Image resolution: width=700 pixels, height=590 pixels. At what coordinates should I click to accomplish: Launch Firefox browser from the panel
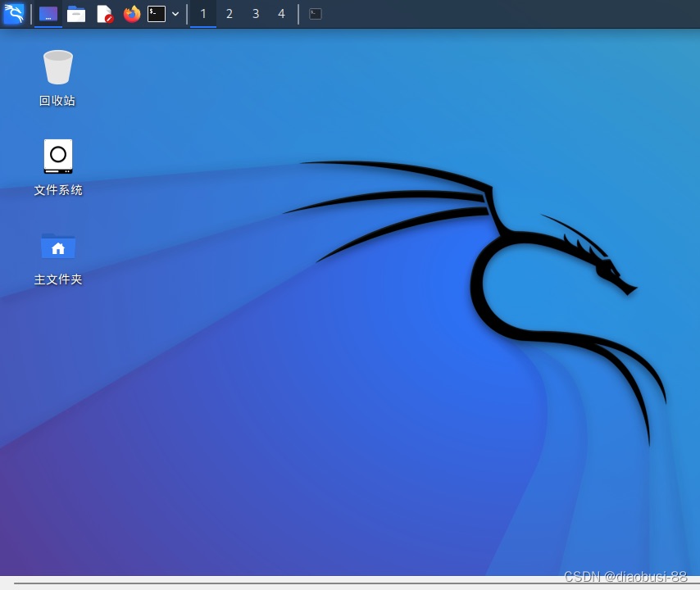click(132, 14)
